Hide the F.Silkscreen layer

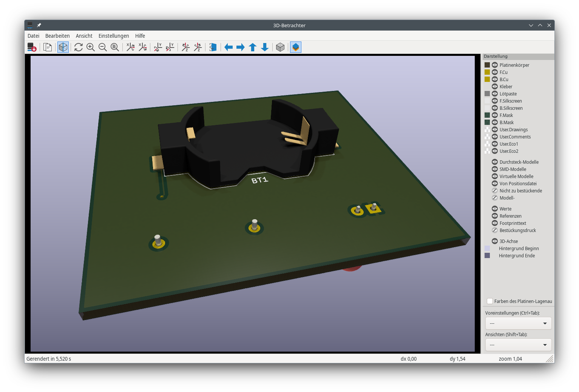[x=494, y=101]
